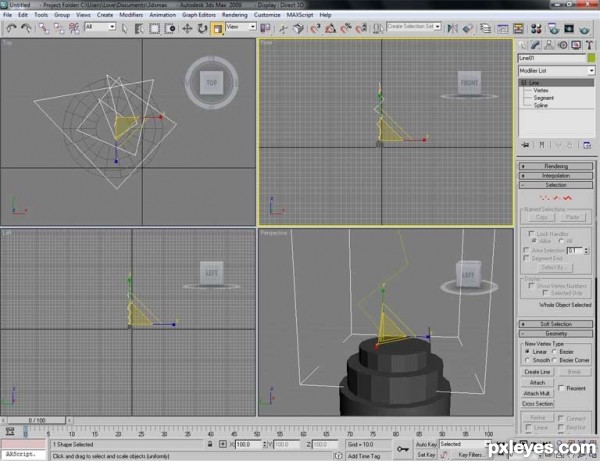Image resolution: width=600 pixels, height=461 pixels.
Task: Click the Line01 object color swatch
Action: (591, 58)
